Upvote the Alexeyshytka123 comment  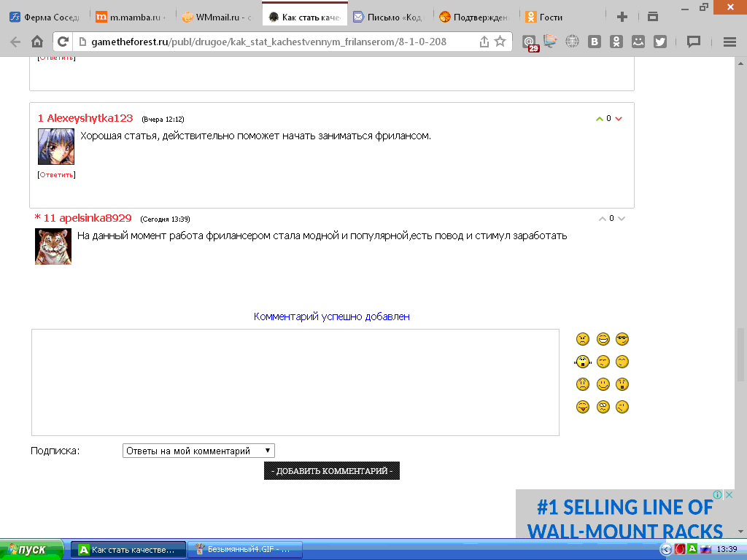point(600,119)
